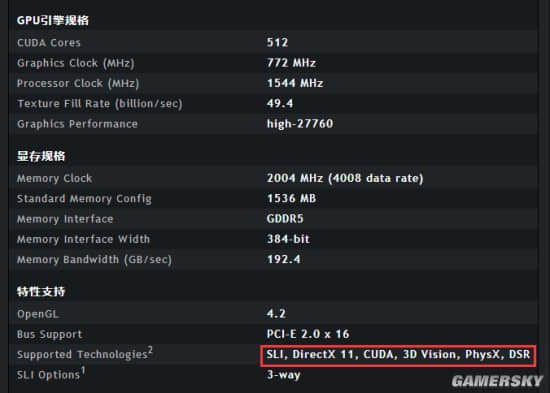Screen dimensions: 550x393
Task: Select the 192.4 memory bandwidth value
Action: [283, 260]
